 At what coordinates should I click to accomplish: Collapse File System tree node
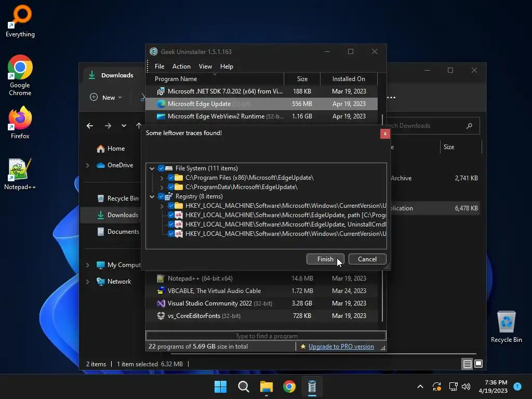[152, 168]
